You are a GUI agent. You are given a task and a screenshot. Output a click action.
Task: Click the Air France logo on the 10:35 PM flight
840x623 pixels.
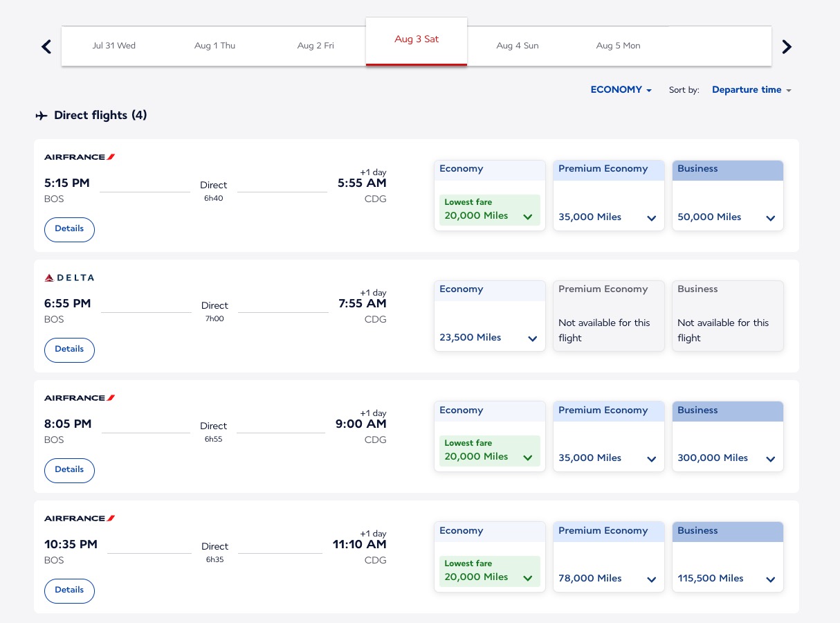[x=79, y=518]
